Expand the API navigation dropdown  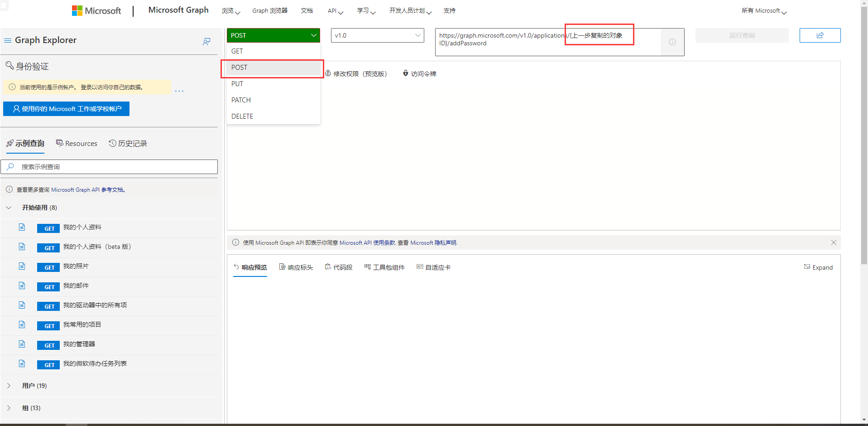[335, 11]
